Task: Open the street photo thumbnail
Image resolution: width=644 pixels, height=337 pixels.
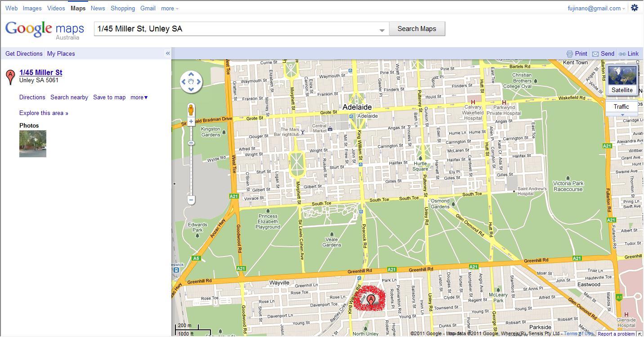Action: click(33, 144)
